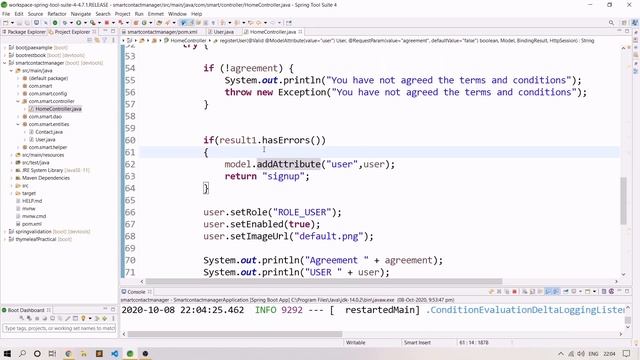Open Windows taskbar search
This screenshot has width=640, height=360.
22,353
